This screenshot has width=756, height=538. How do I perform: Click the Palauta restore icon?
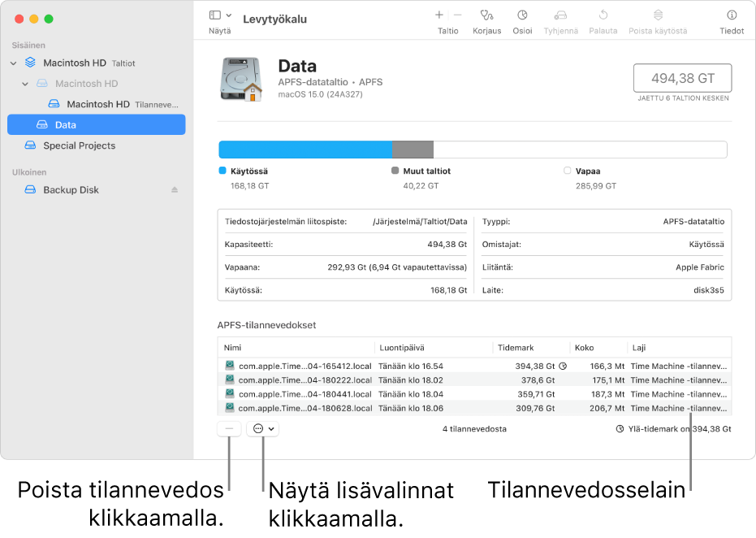(x=603, y=15)
